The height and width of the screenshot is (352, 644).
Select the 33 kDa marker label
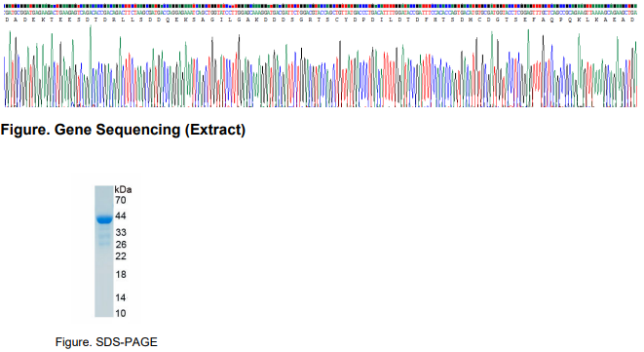(x=121, y=232)
